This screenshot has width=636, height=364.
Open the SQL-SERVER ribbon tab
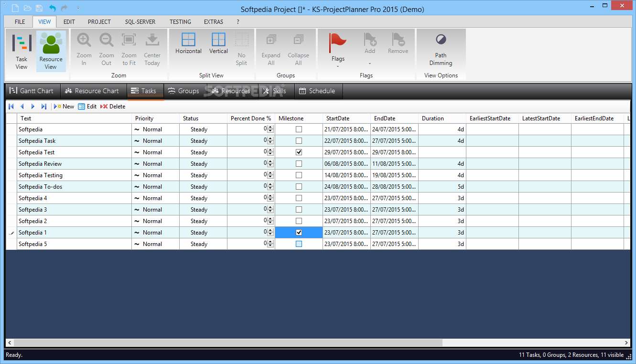140,22
